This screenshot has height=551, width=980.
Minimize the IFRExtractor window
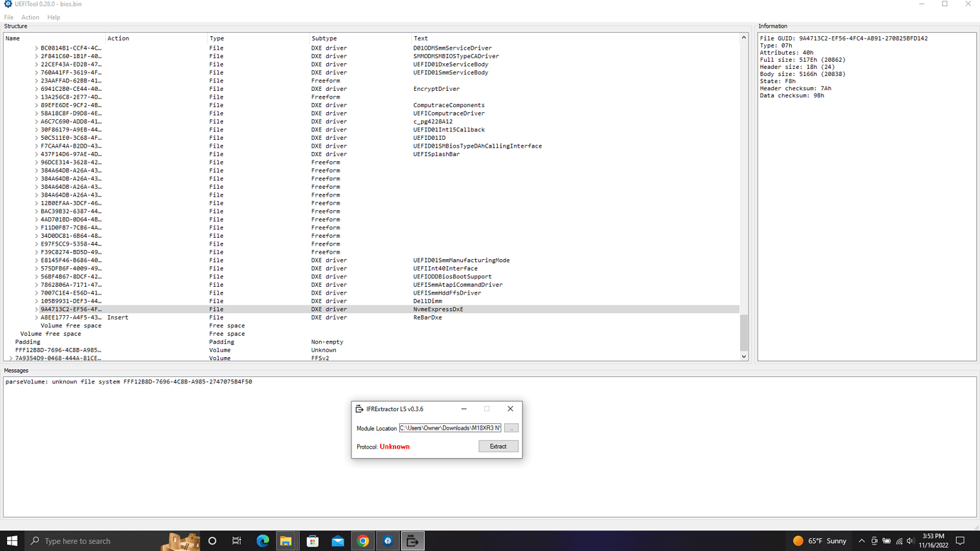pos(464,409)
